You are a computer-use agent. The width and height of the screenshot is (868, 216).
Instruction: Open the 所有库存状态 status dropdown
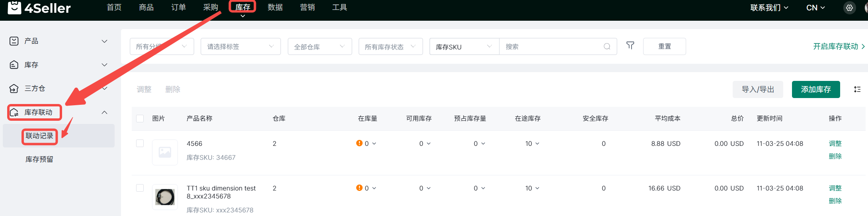[390, 47]
